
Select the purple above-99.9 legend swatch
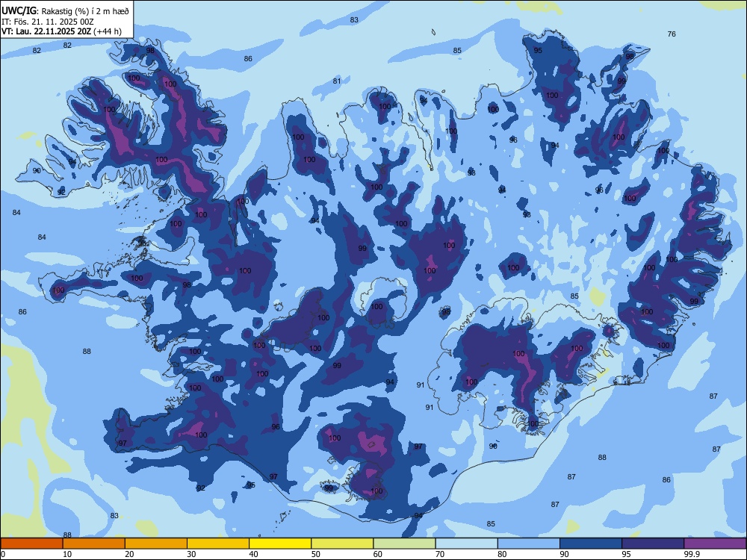[x=715, y=544]
